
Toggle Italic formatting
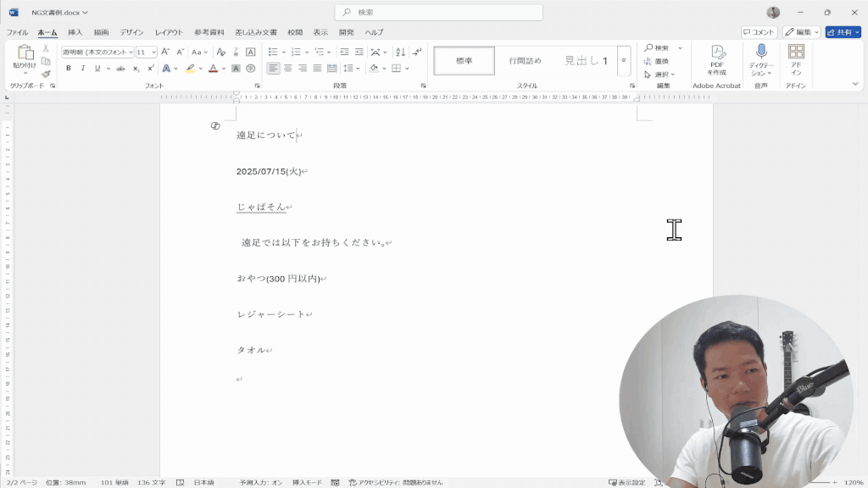click(83, 69)
